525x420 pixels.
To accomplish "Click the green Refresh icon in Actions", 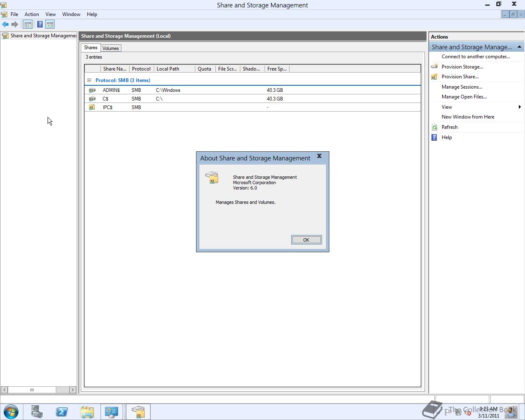I will [x=435, y=127].
